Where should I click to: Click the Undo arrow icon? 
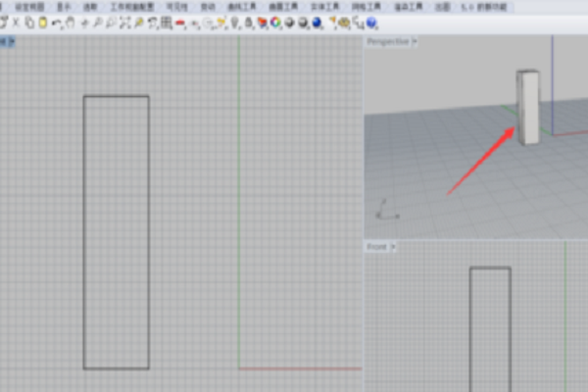pyautogui.click(x=56, y=23)
